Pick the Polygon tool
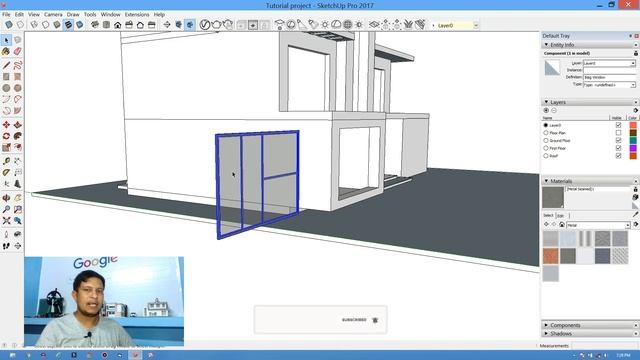The height and width of the screenshot is (360, 640). point(18,88)
